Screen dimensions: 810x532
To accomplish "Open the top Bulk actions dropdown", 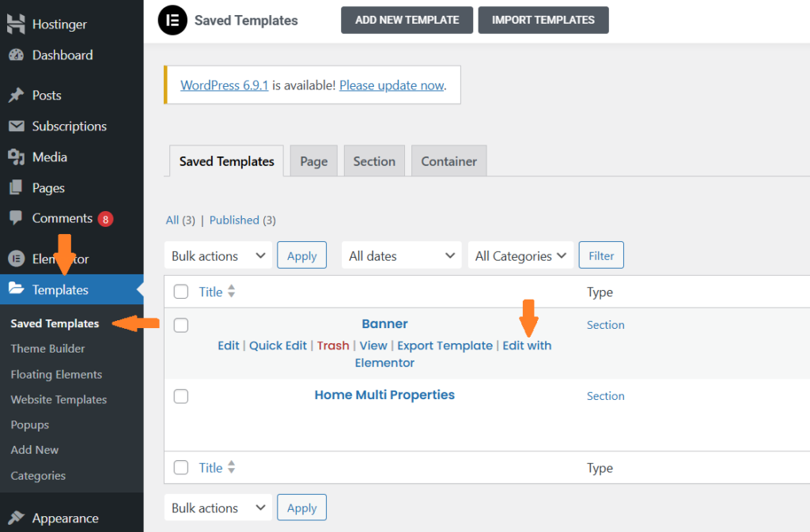I will (x=218, y=256).
